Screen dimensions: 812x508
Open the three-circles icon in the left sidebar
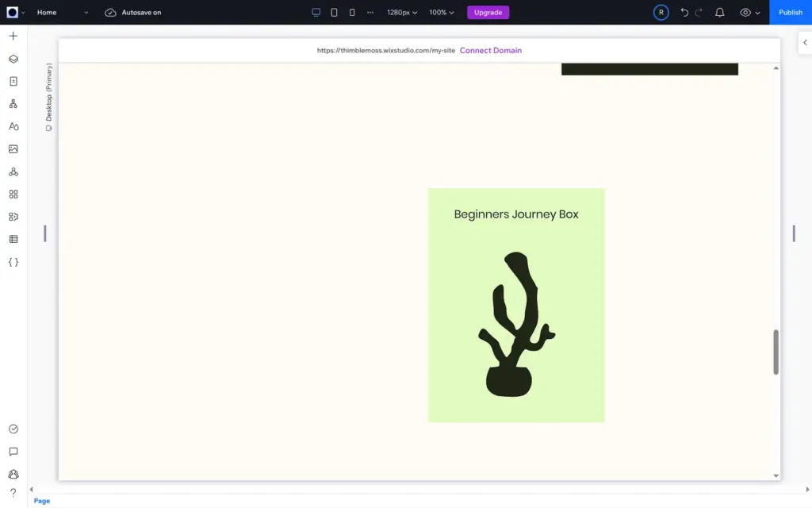(x=13, y=171)
